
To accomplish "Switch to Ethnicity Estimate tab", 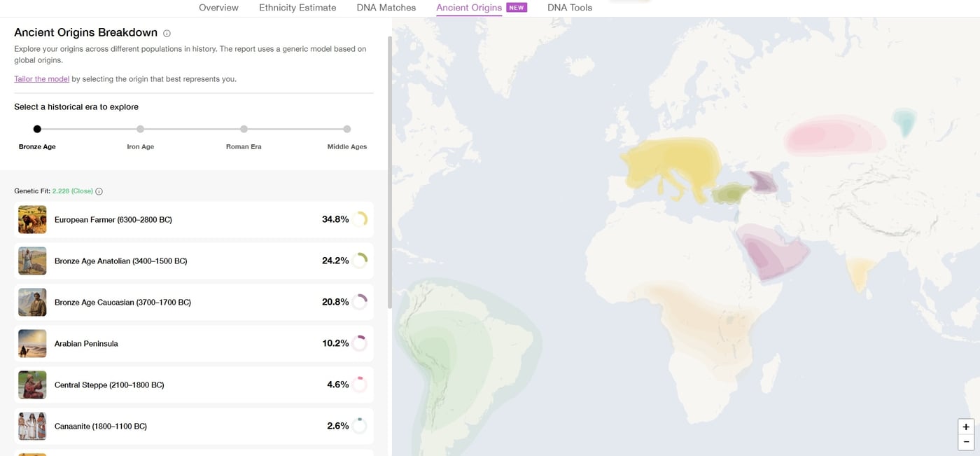I will point(297,8).
